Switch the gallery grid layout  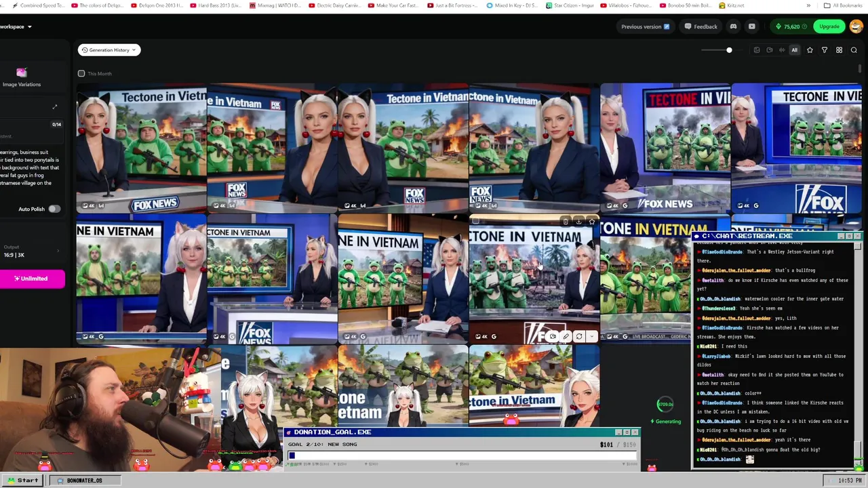point(839,50)
